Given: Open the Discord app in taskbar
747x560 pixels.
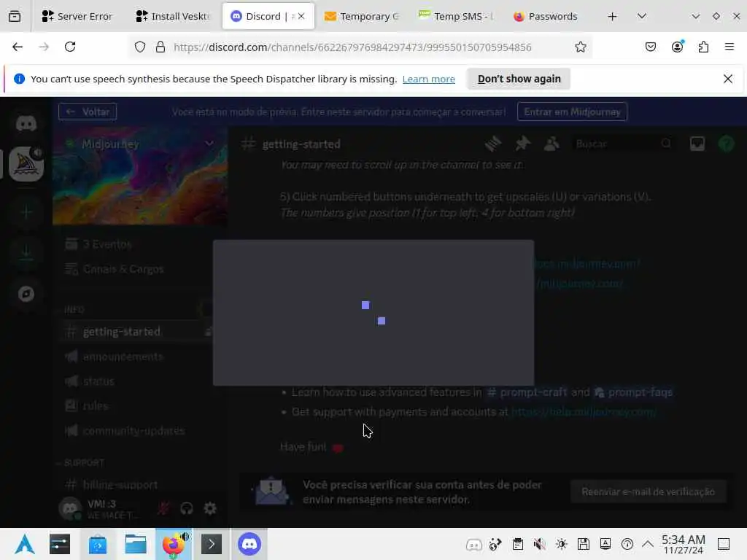Looking at the screenshot, I should coord(249,544).
